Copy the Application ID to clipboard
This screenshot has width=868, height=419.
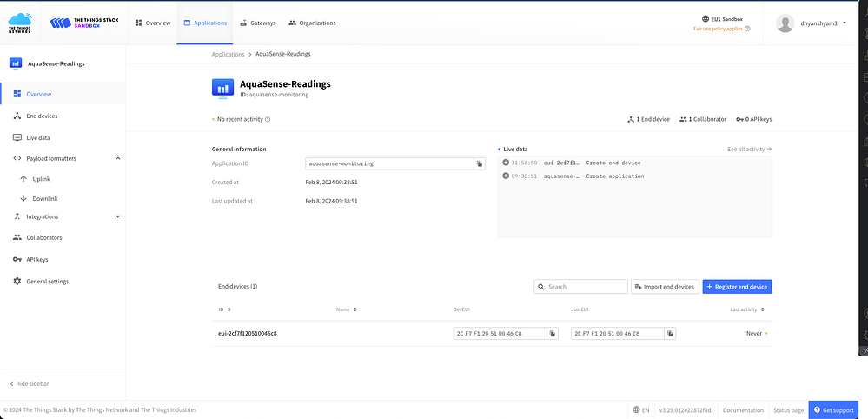[x=480, y=163]
